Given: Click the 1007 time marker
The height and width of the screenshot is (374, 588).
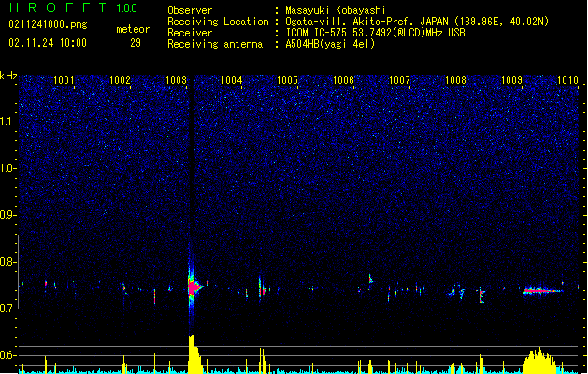Looking at the screenshot, I should point(399,80).
